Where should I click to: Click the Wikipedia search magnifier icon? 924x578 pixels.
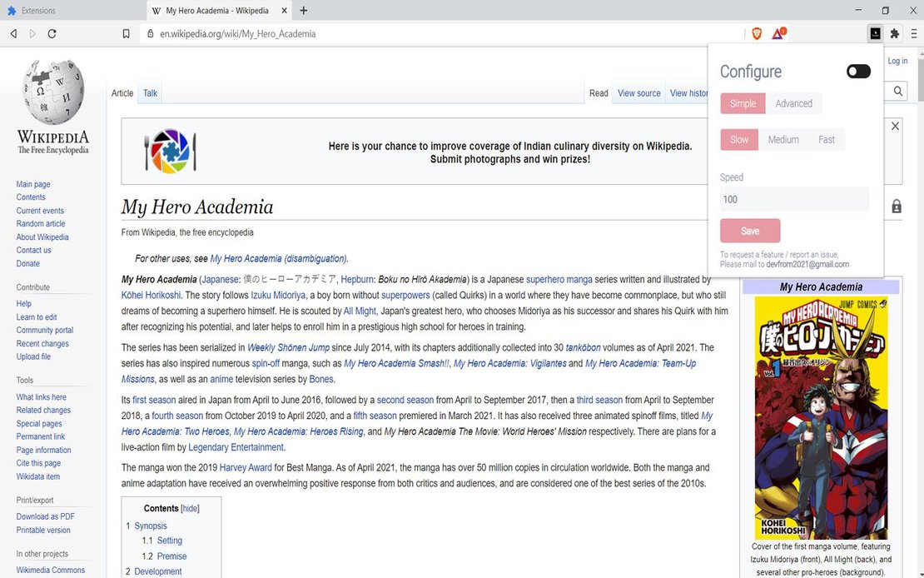(897, 91)
